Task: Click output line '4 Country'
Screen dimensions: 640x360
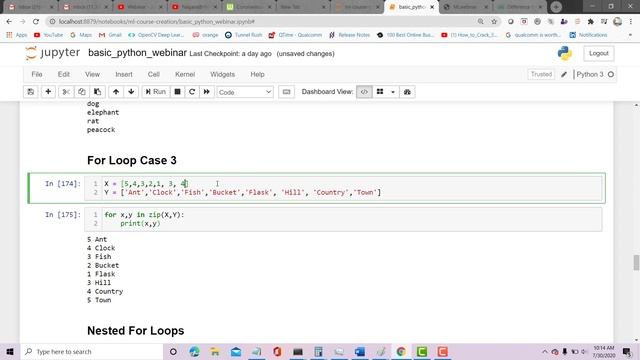Action: [105, 291]
